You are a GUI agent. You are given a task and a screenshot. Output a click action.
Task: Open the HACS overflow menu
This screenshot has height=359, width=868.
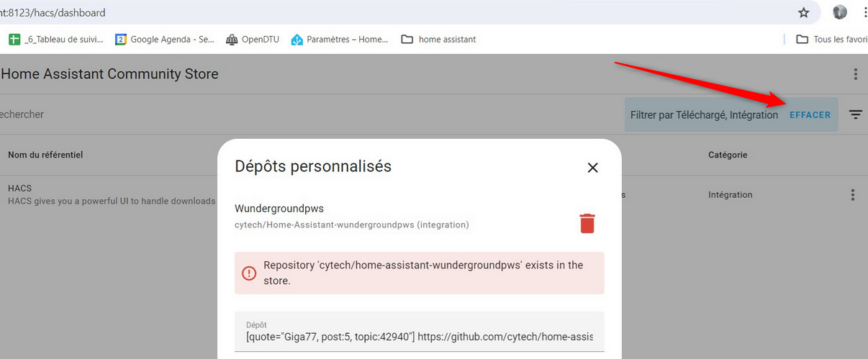pyautogui.click(x=855, y=74)
